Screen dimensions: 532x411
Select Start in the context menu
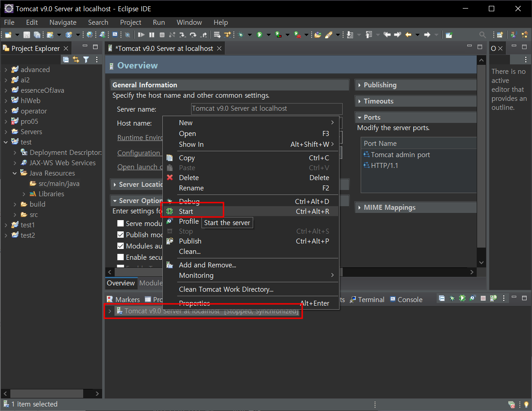tap(251, 211)
